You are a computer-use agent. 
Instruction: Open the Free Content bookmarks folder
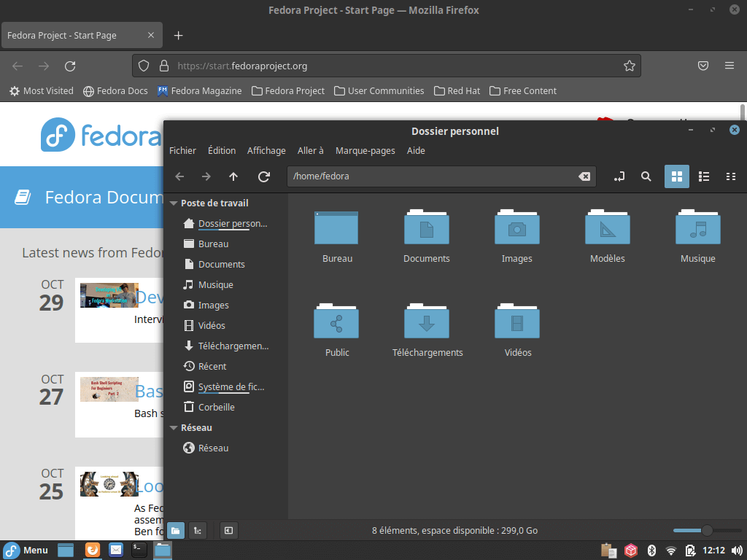(523, 91)
